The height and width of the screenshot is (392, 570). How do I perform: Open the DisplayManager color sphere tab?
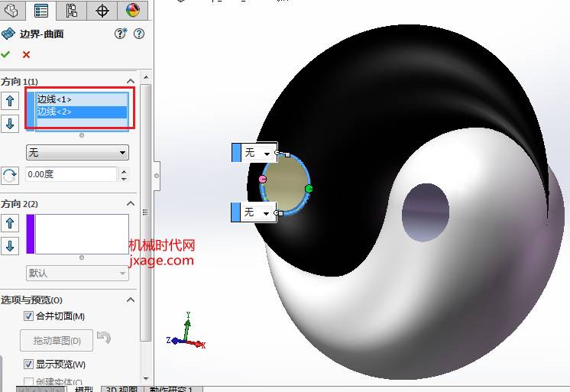pos(133,10)
